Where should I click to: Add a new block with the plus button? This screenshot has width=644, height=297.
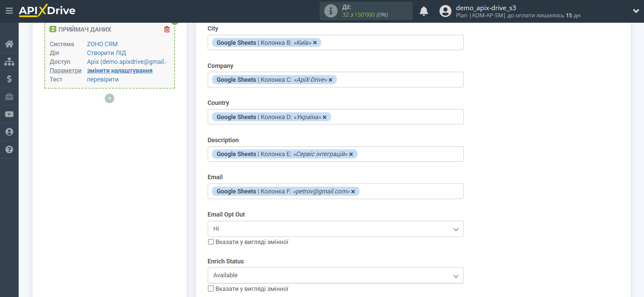pyautogui.click(x=110, y=98)
